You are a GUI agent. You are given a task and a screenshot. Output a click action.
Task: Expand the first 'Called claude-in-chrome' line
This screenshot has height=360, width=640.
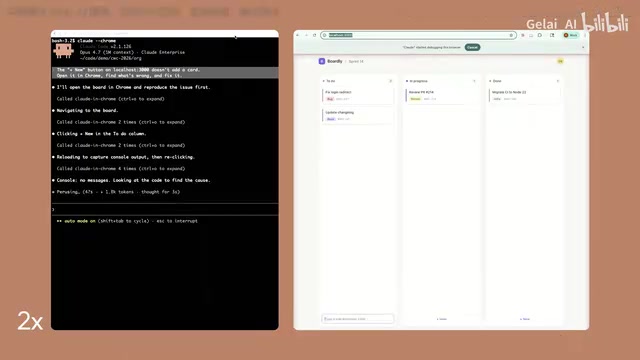(110, 99)
